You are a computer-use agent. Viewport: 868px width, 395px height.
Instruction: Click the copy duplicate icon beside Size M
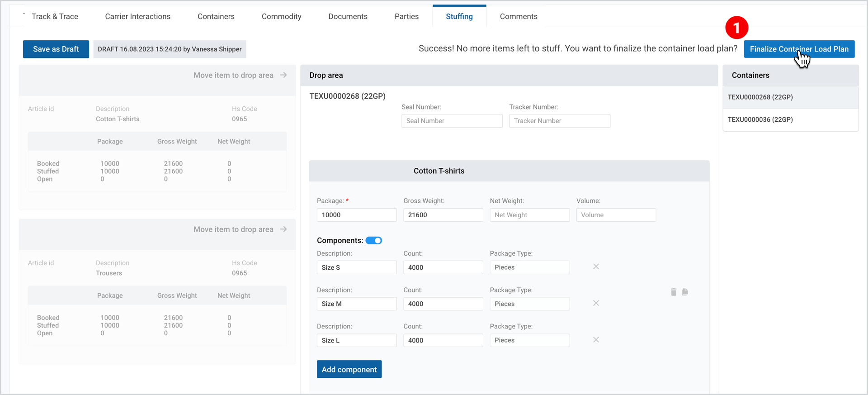(685, 292)
